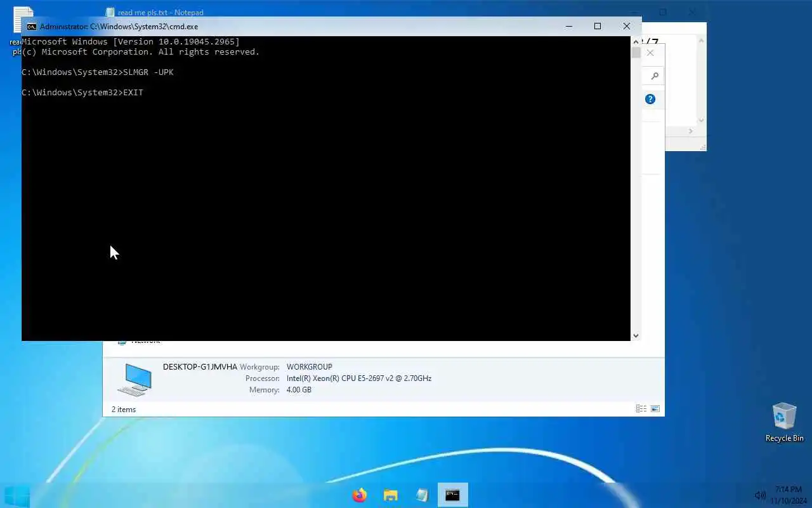Viewport: 812px width, 508px height.
Task: Click the Notepad horizontal scroll right arrow
Action: [691, 131]
